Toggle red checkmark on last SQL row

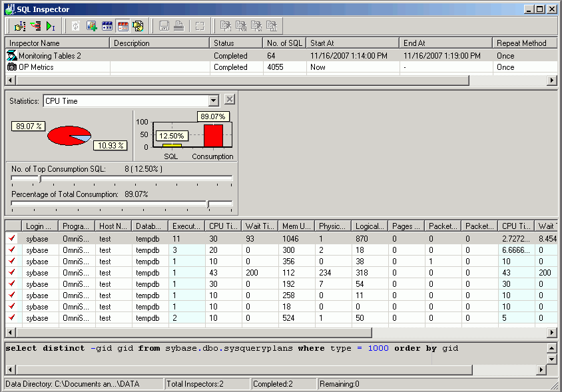[x=11, y=318]
